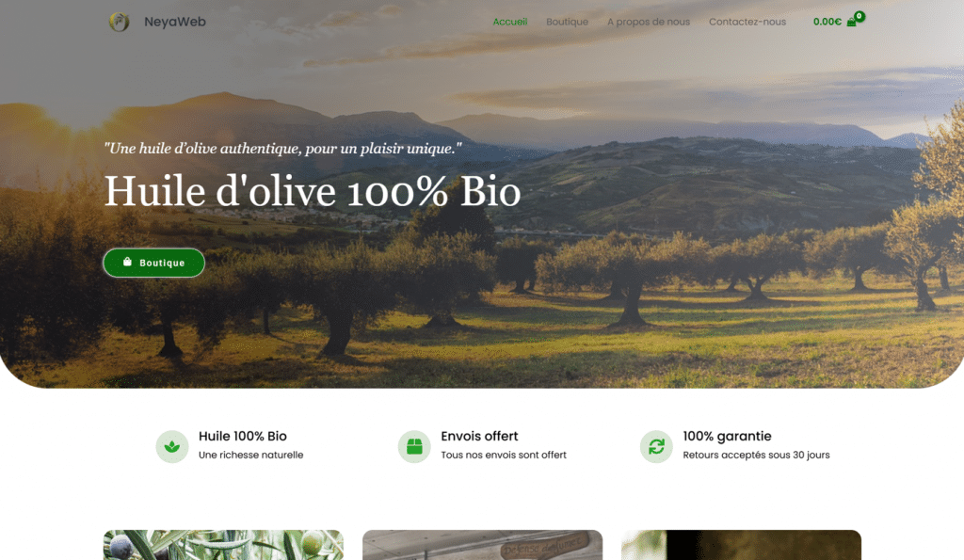Image resolution: width=964 pixels, height=560 pixels.
Task: Open the olive branch thumbnail image
Action: [223, 545]
